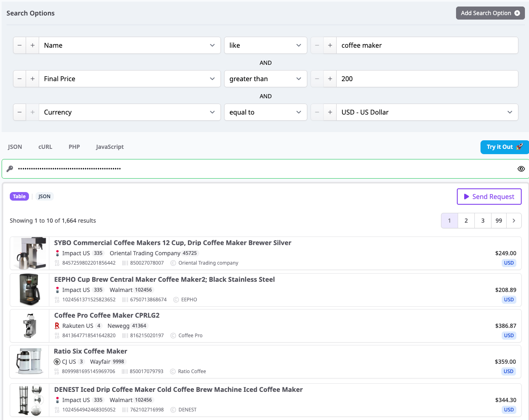Click barcode icon next to 850027078007
Image resolution: width=529 pixels, height=420 pixels.
tap(125, 263)
